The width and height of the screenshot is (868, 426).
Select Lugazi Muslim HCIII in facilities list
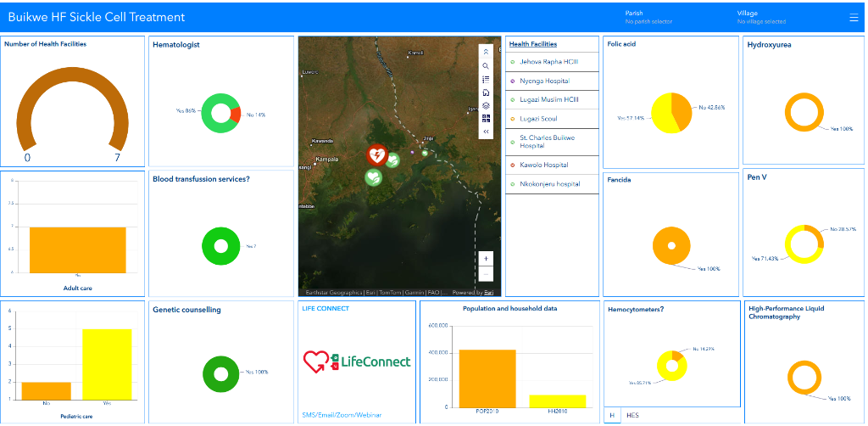pos(553,100)
